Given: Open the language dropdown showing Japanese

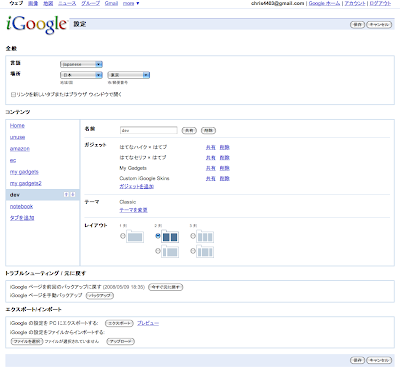Looking at the screenshot, I should click(81, 64).
